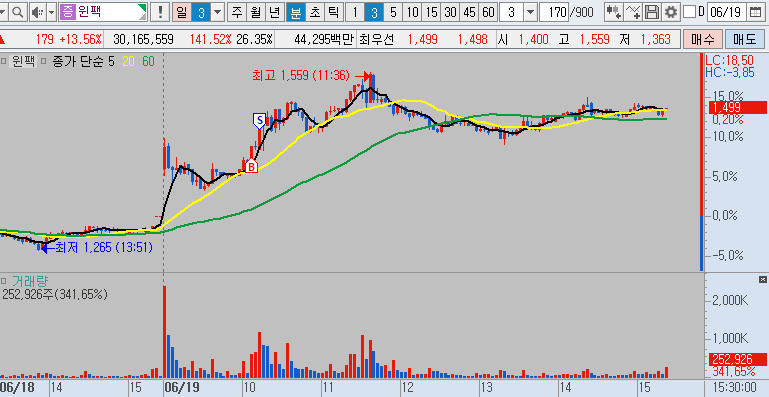Toggle the D checkbox next to date
The height and width of the screenshot is (397, 769).
tap(689, 12)
